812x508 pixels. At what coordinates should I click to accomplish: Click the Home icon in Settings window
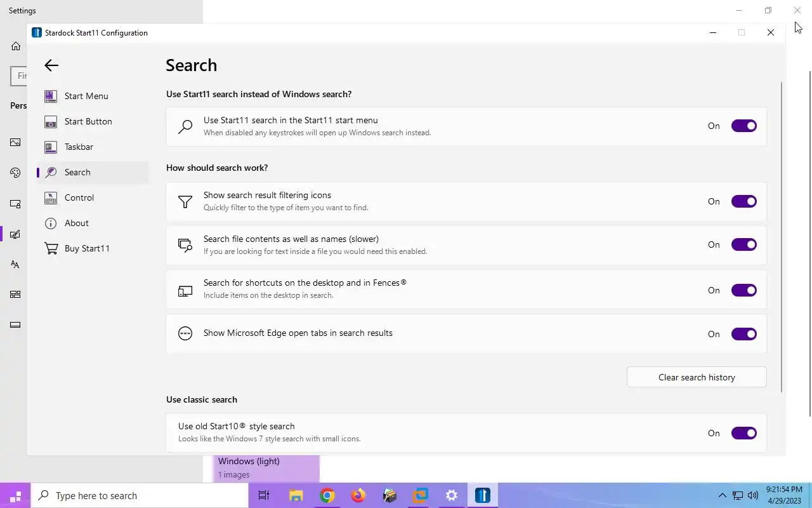click(16, 46)
